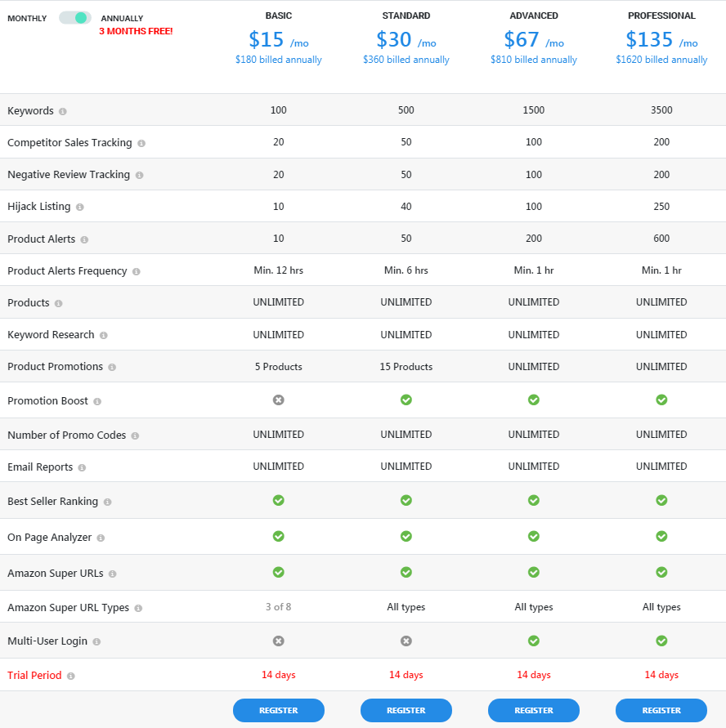Click Advanced plan's Amazon Super URLs check icon
726x728 pixels.
point(534,572)
